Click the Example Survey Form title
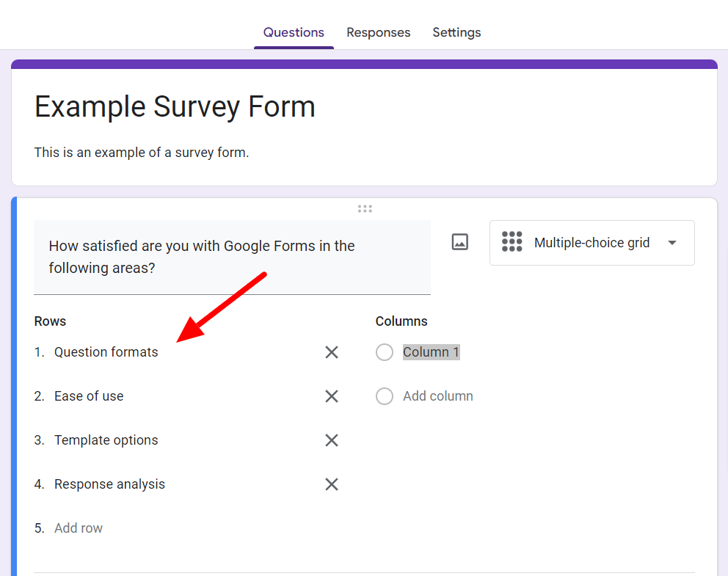The width and height of the screenshot is (728, 576). coord(175,107)
